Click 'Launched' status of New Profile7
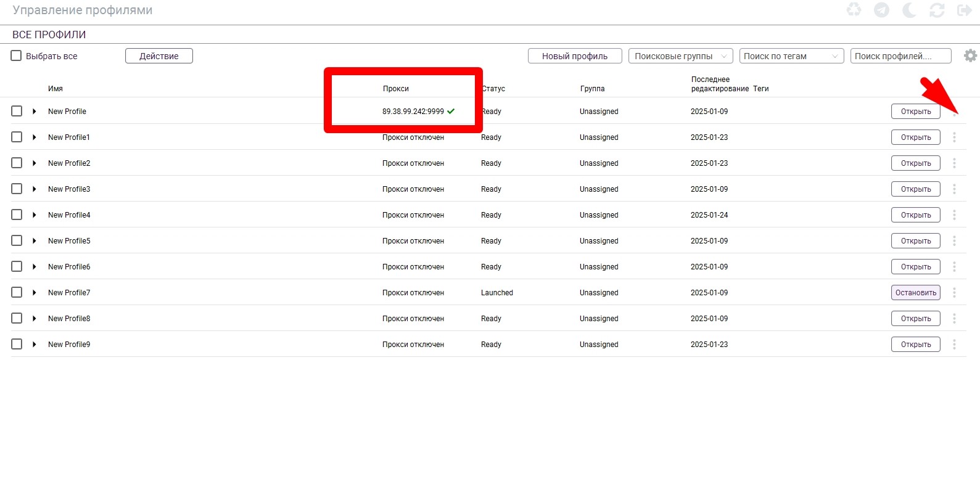Image resolution: width=980 pixels, height=503 pixels. 497,293
